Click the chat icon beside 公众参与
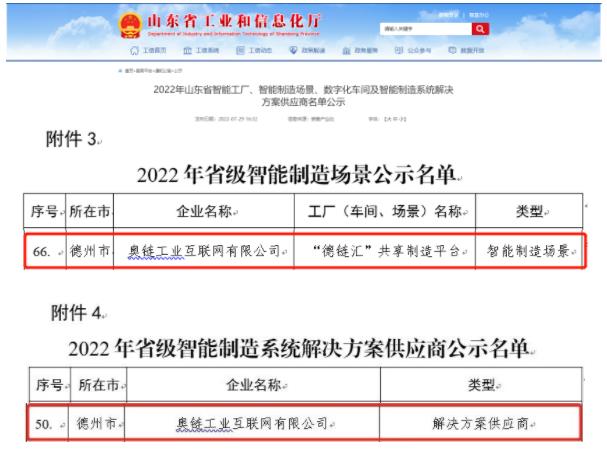 point(399,50)
